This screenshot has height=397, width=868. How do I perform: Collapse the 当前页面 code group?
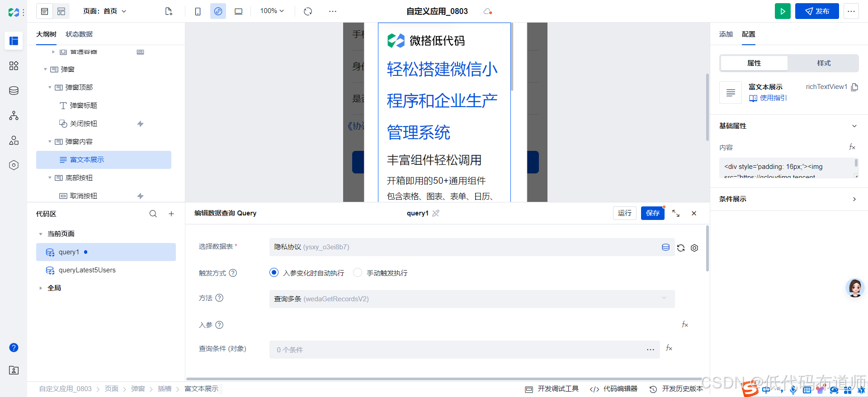pos(41,234)
